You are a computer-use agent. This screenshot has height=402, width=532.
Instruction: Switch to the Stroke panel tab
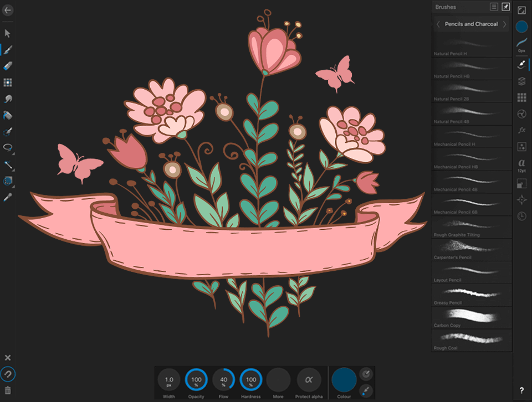tap(521, 45)
